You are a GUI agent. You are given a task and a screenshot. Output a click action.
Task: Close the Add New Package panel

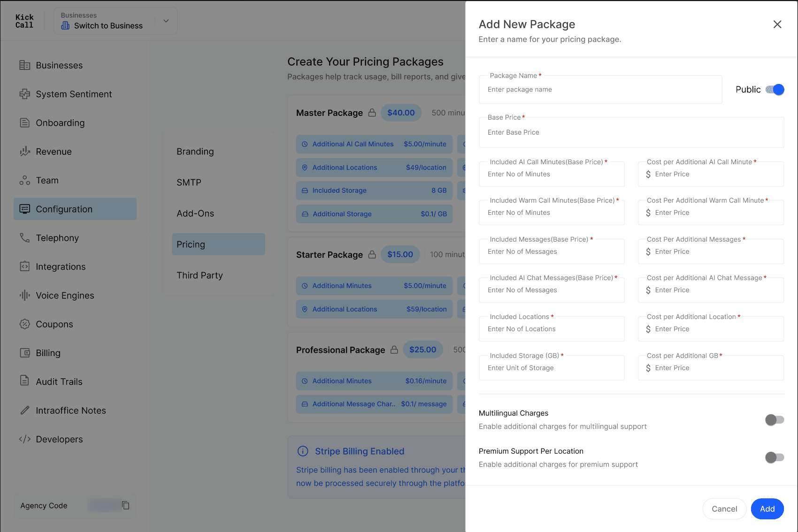(777, 24)
